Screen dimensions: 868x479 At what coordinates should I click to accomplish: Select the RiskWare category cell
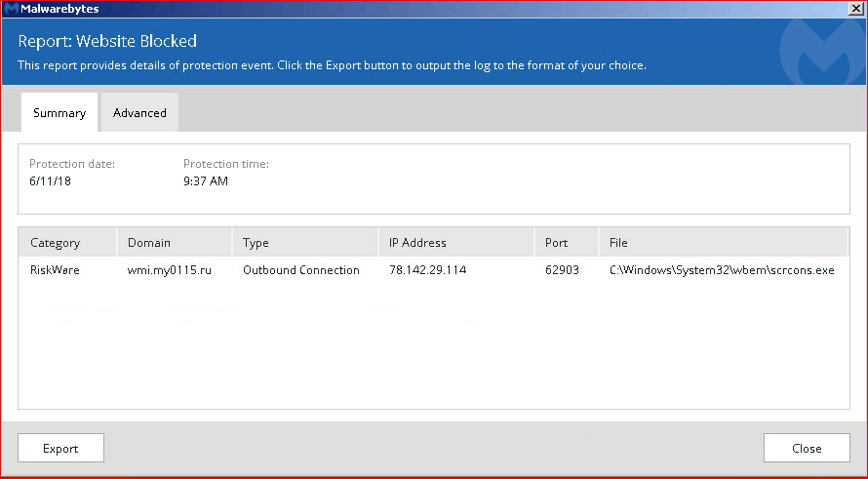55,270
